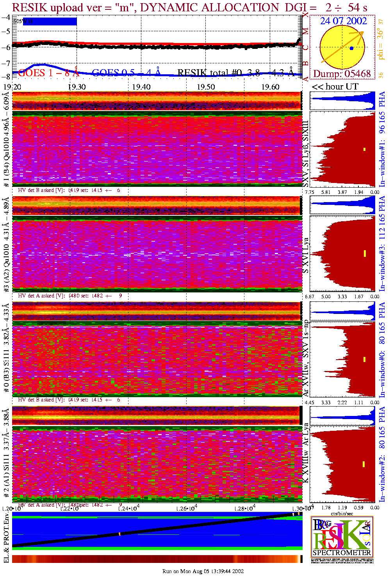Screen dimensions: 392x577
Task: Click yellow marker in In-window#0 red histogram
Action: click(x=364, y=359)
